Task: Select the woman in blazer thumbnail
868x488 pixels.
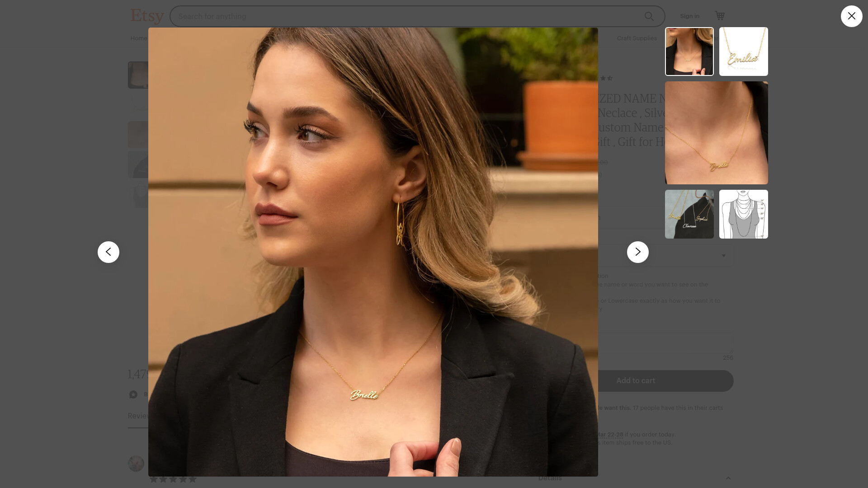Action: click(x=689, y=52)
